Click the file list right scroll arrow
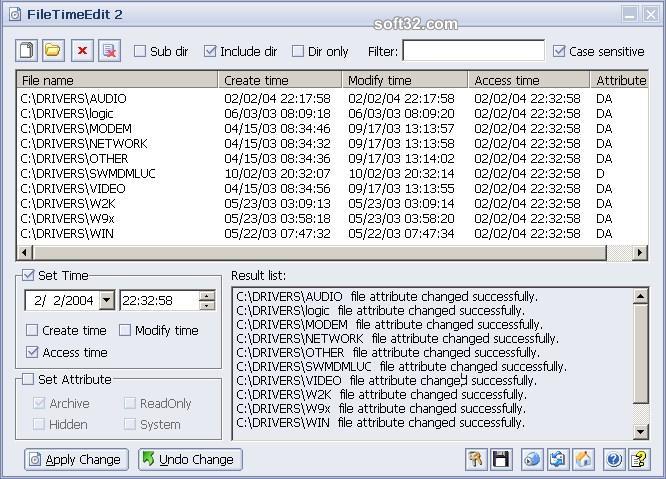The image size is (666, 479). [640, 253]
